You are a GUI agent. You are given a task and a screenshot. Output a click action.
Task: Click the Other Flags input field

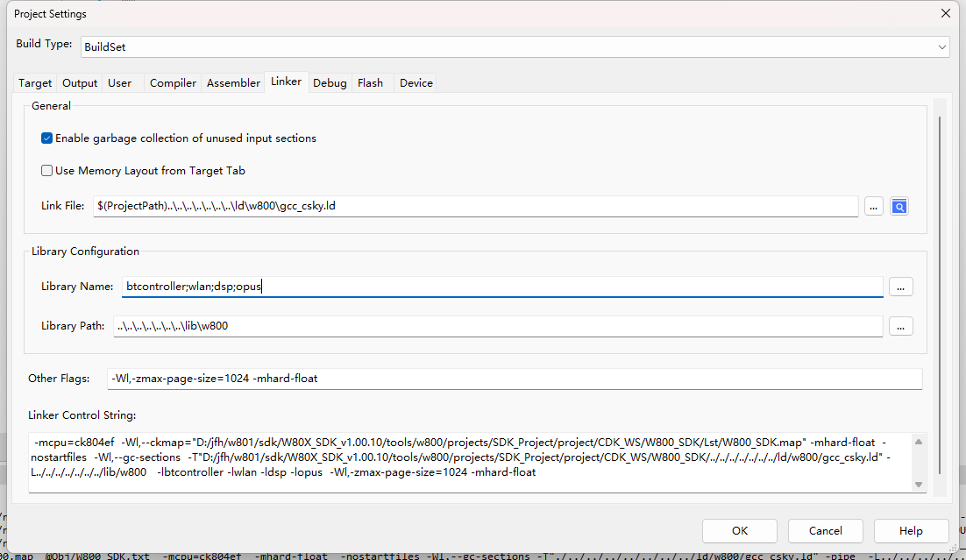pyautogui.click(x=514, y=379)
